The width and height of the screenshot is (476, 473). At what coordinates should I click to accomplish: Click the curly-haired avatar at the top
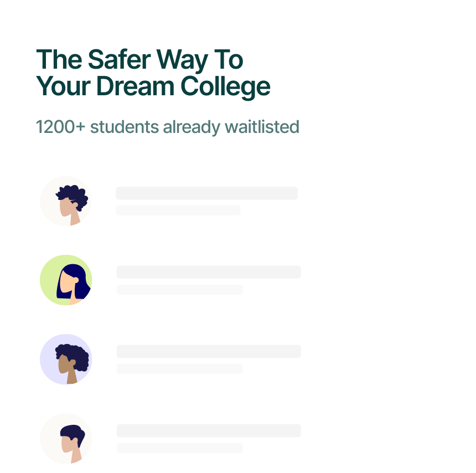coord(65,201)
